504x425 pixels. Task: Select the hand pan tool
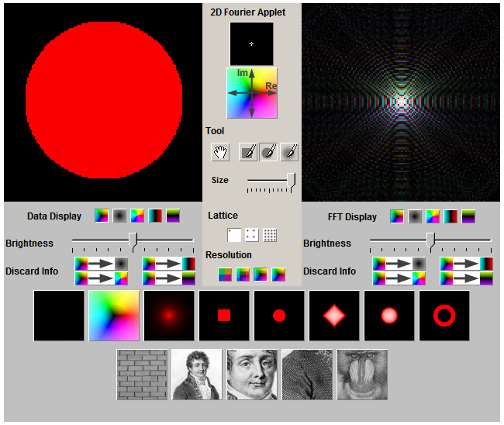(219, 152)
